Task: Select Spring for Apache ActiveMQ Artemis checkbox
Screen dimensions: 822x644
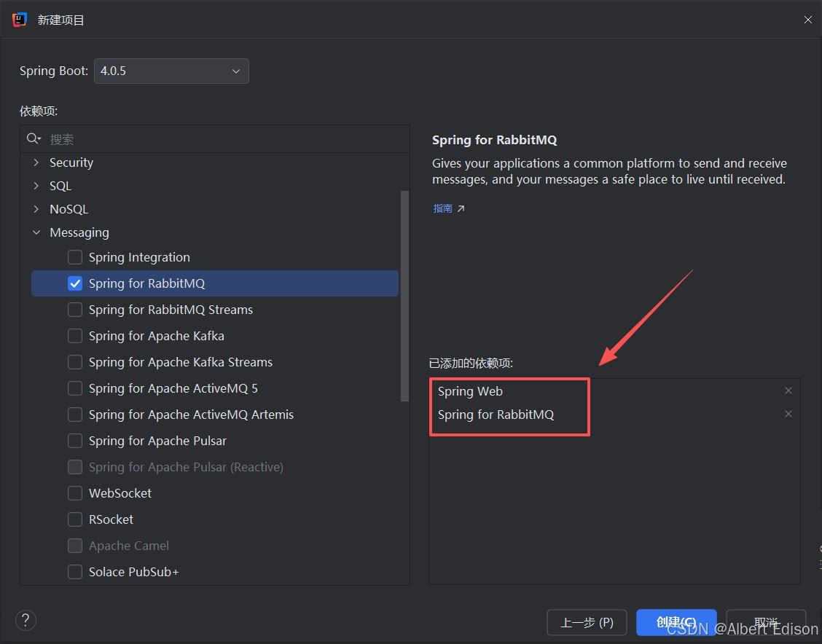Action: point(75,415)
